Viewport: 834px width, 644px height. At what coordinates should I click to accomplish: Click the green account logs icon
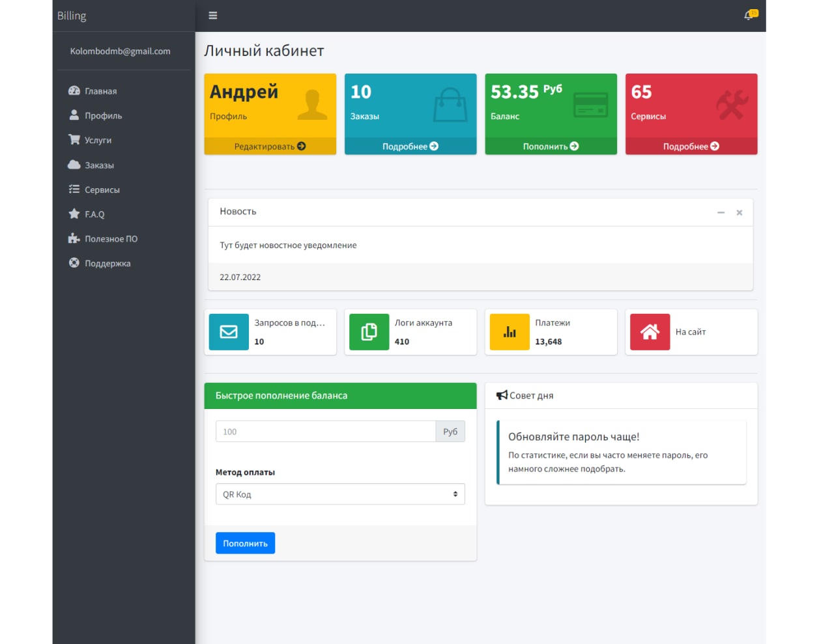coord(369,332)
